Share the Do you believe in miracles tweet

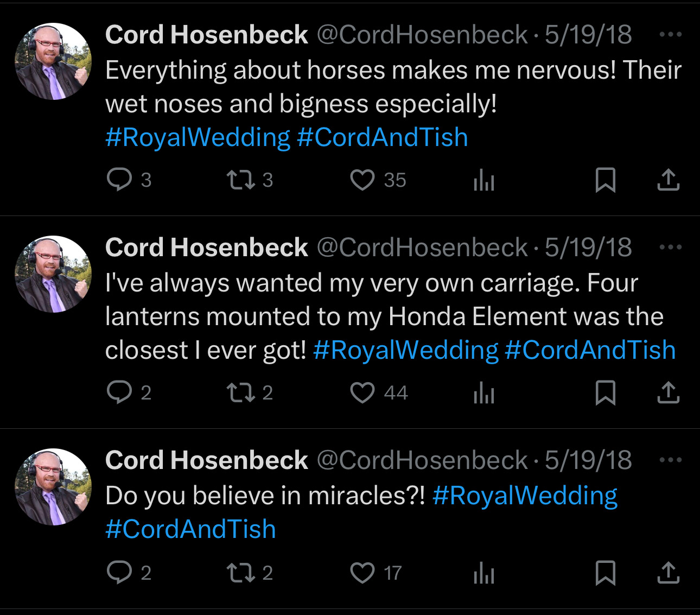[x=668, y=573]
